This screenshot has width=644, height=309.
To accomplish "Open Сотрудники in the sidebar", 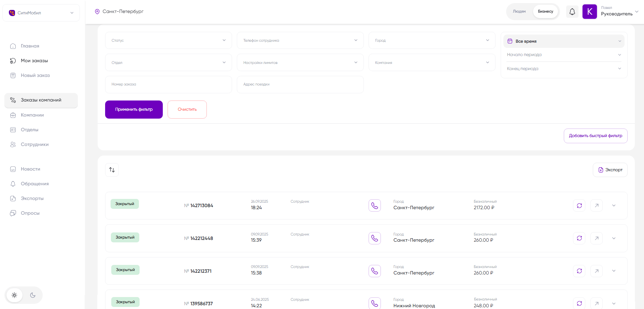I will pyautogui.click(x=34, y=144).
